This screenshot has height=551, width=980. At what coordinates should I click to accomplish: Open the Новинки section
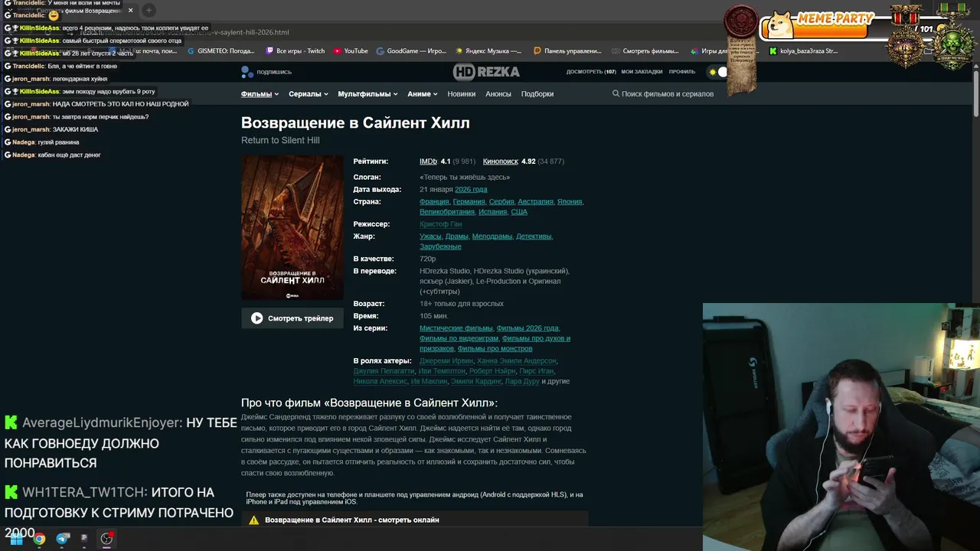pos(462,94)
